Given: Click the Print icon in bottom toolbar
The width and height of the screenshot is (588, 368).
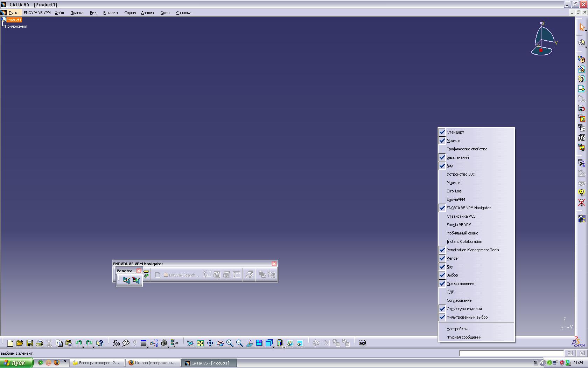Looking at the screenshot, I should [x=39, y=343].
